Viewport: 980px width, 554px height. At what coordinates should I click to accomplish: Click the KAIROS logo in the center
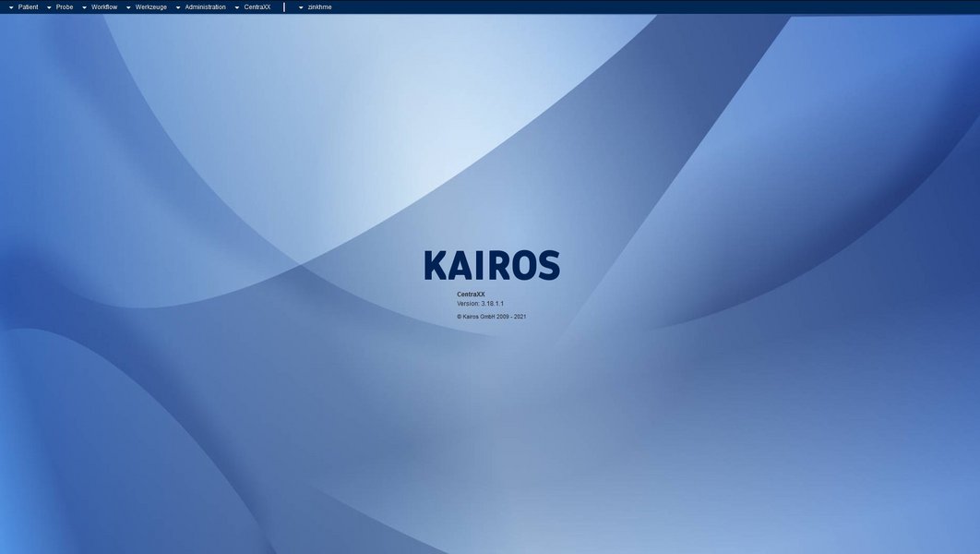point(492,265)
